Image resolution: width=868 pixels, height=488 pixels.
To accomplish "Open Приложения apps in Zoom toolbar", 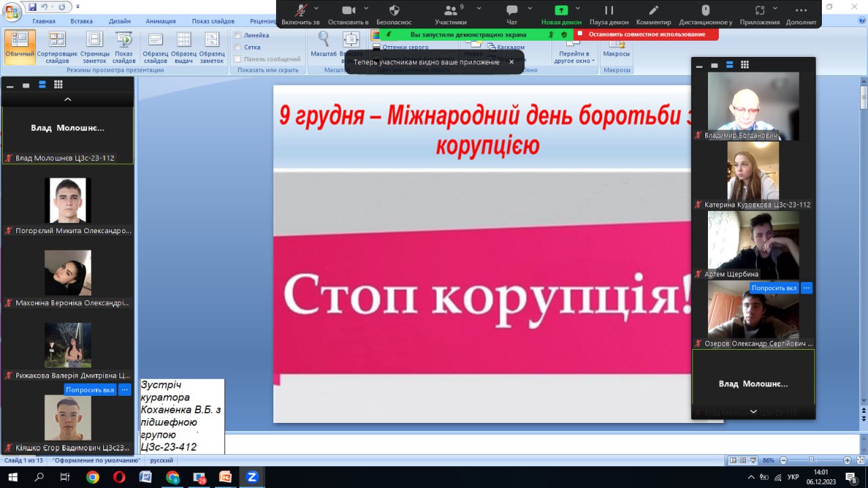I will (759, 14).
